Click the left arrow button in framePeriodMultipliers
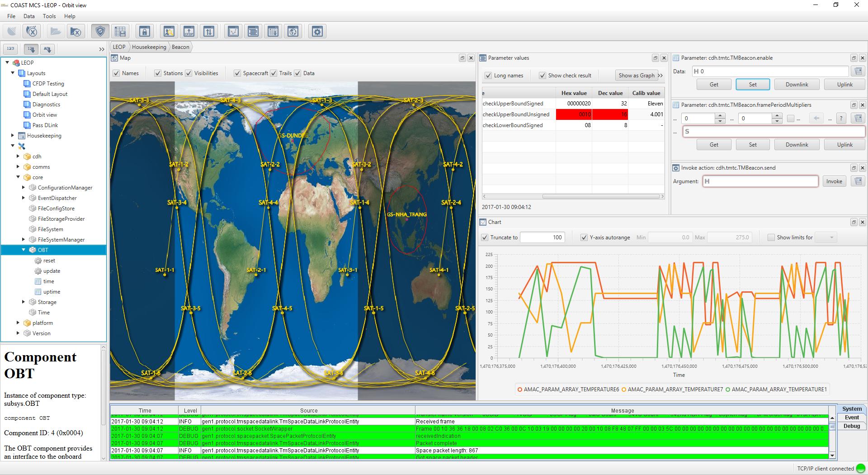This screenshot has width=868, height=475. 816,119
